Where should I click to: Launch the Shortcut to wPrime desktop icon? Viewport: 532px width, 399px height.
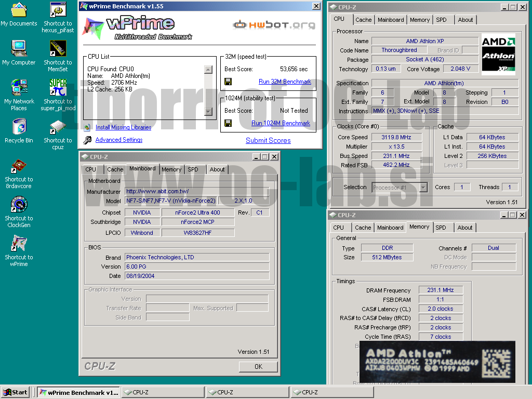click(19, 251)
